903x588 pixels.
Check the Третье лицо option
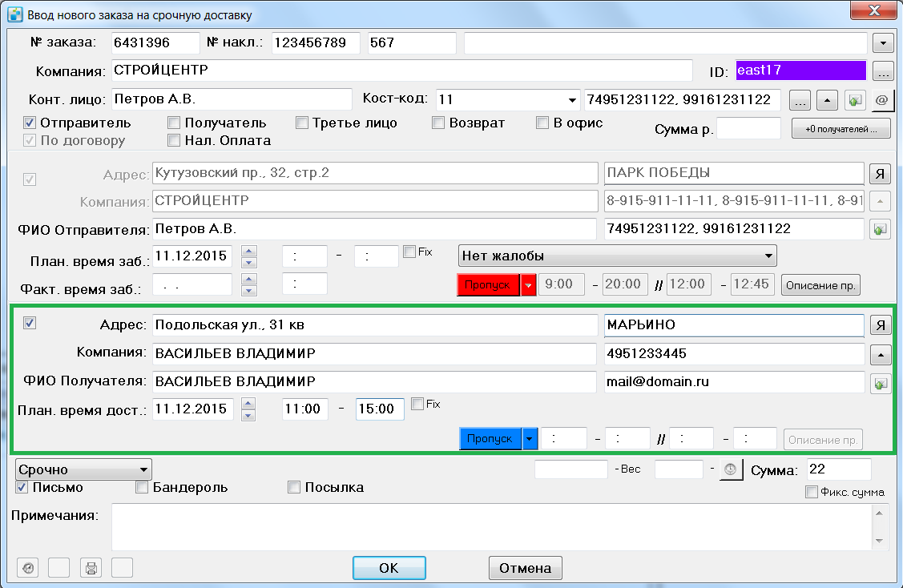click(x=302, y=123)
